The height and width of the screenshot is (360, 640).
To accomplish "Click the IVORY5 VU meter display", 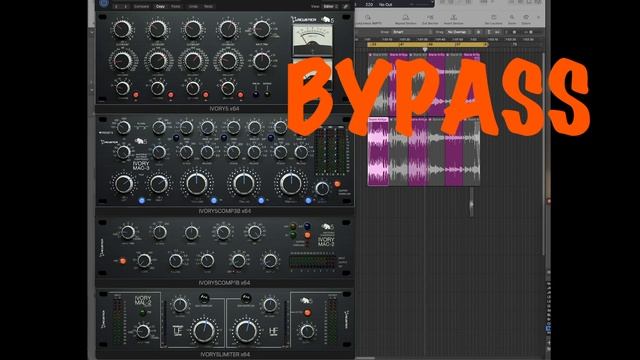I will coord(313,40).
